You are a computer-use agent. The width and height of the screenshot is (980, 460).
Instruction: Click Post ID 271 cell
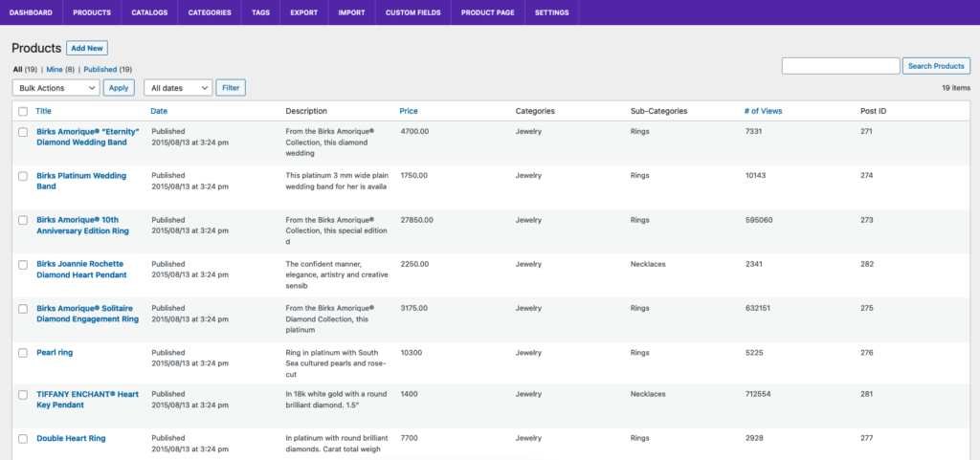tap(866, 132)
